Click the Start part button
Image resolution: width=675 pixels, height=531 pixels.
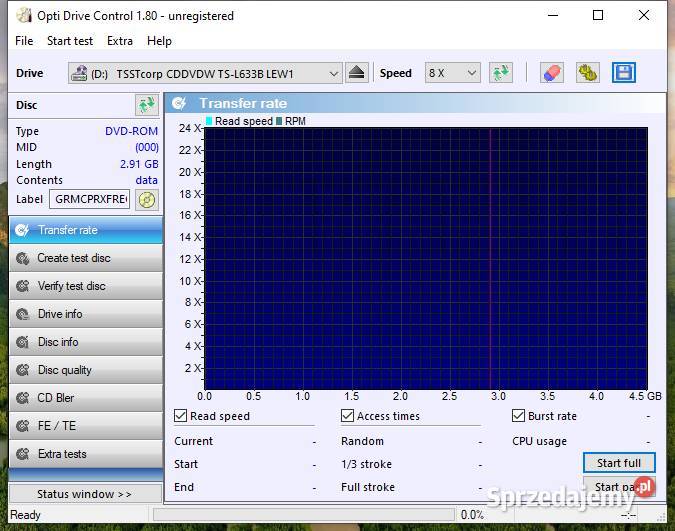pos(619,487)
